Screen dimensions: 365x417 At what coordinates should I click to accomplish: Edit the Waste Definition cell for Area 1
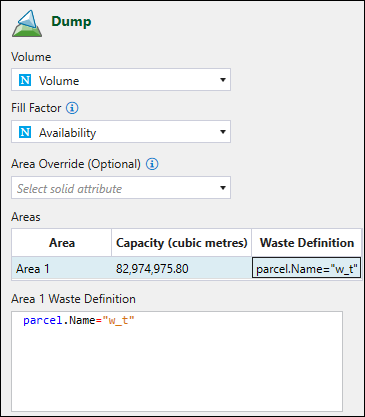(x=307, y=268)
